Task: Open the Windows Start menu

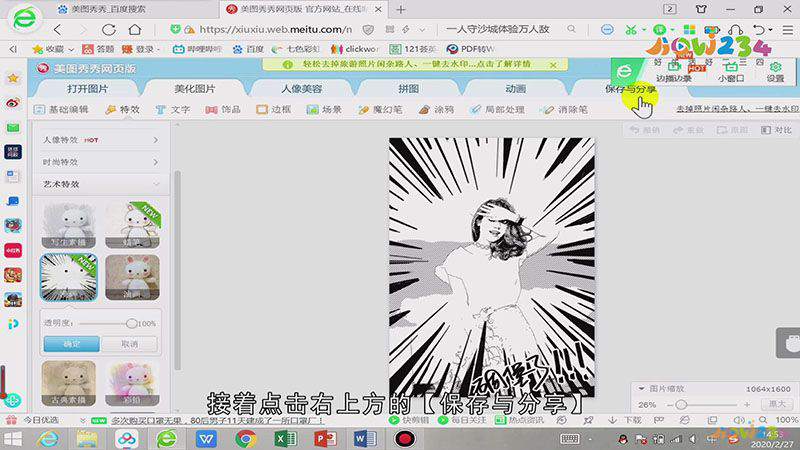Action: click(x=13, y=439)
